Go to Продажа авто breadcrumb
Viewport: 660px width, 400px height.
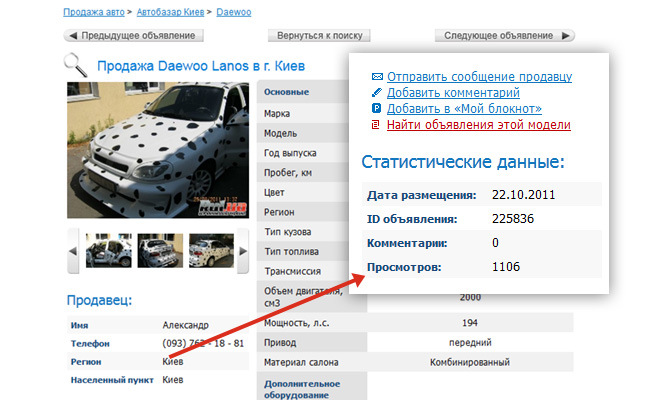point(94,12)
